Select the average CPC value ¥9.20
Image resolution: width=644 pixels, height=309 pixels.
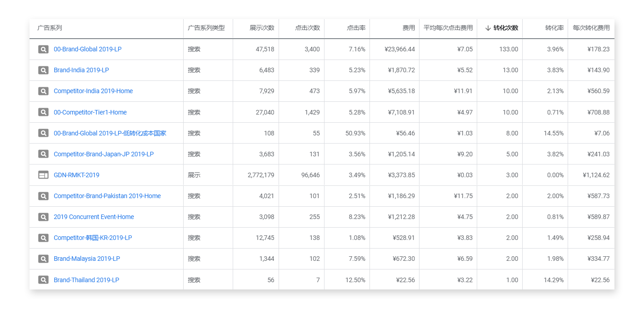tap(465, 154)
